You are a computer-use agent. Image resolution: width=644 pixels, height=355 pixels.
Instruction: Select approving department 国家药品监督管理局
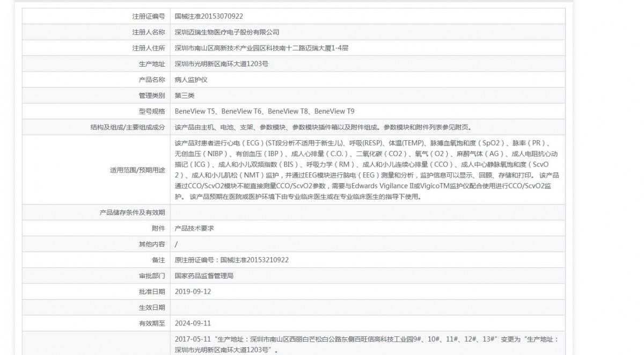[204, 276]
